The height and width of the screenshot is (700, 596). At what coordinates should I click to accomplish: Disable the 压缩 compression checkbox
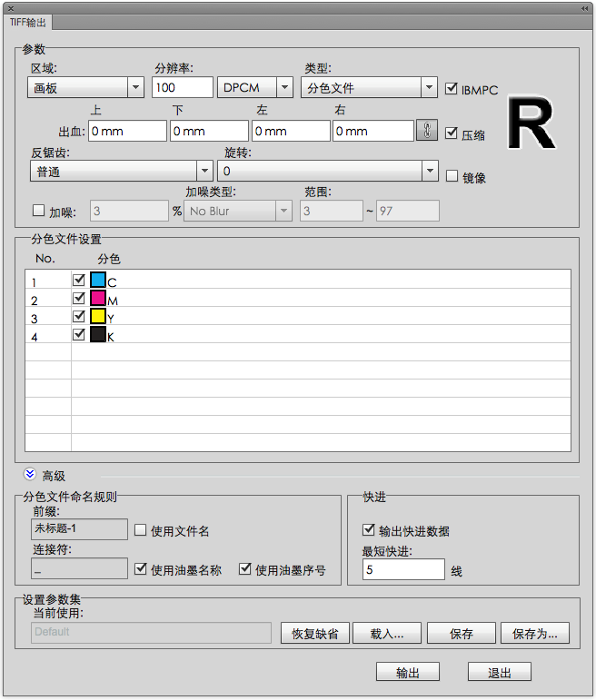pyautogui.click(x=452, y=133)
